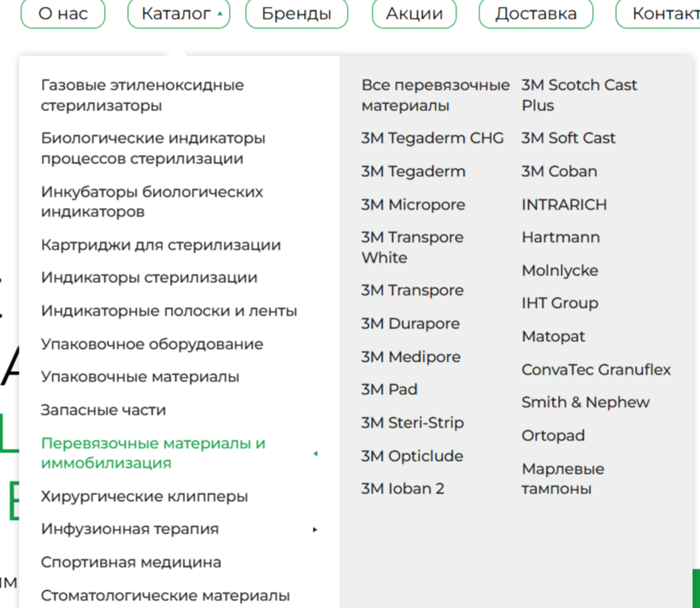Open 3M Scotch Cast Plus
700x608 pixels.
pyautogui.click(x=579, y=95)
